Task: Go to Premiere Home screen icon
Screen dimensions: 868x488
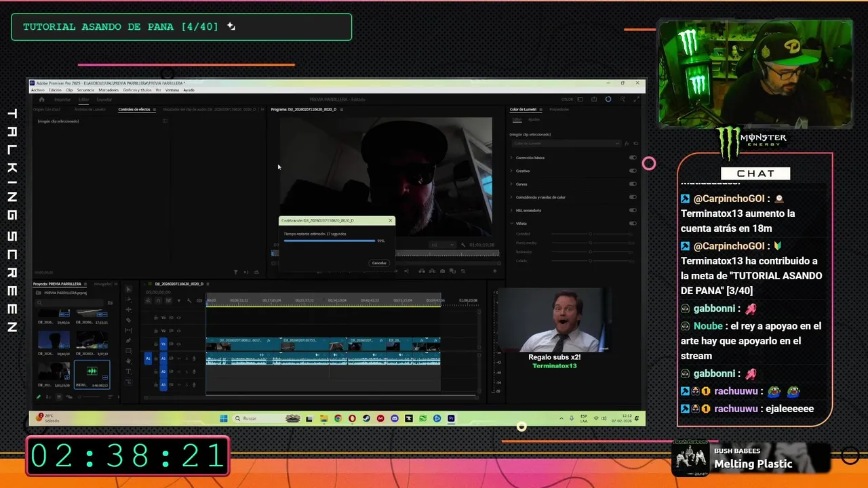Action: (x=41, y=100)
